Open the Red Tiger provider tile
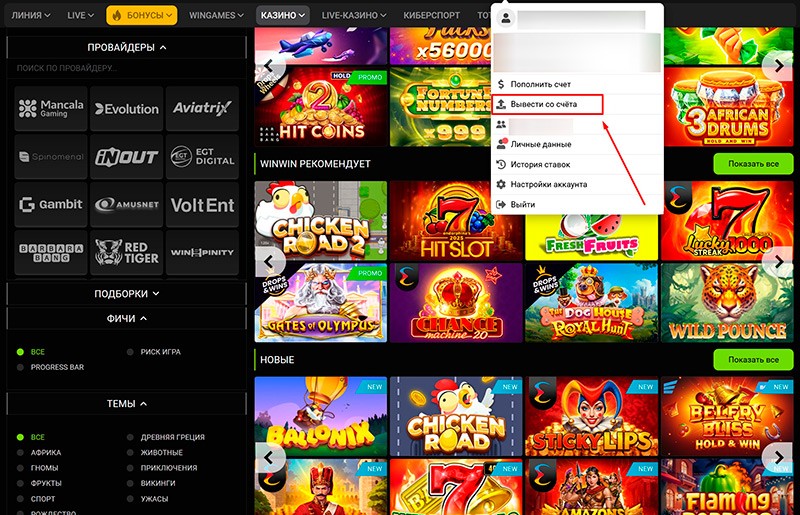 coord(127,253)
